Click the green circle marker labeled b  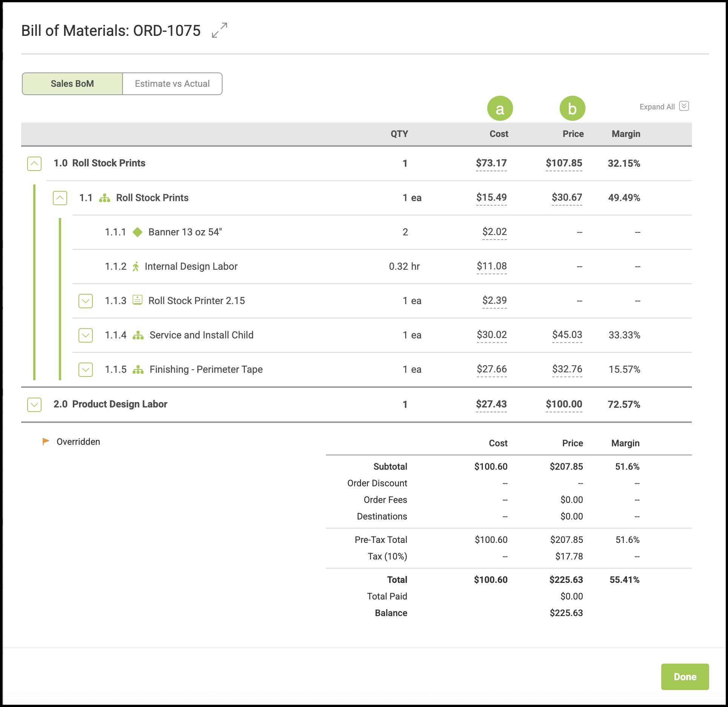[x=572, y=109]
